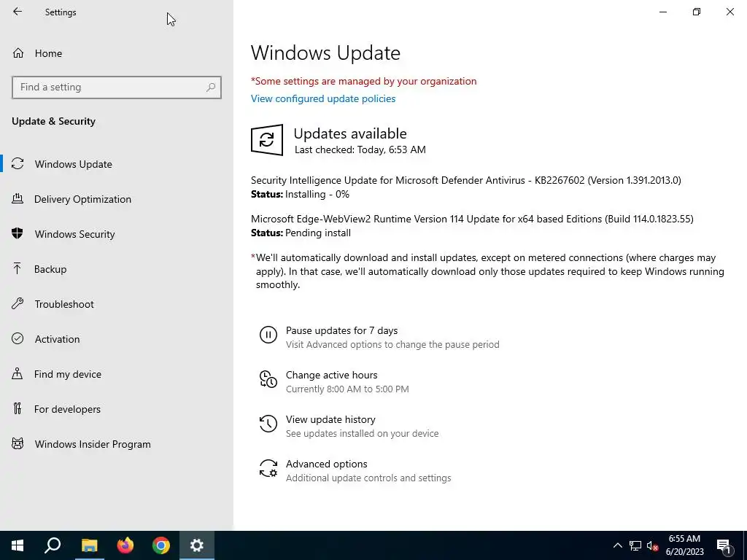Viewport: 747px width, 560px height.
Task: Click the For developers tools icon
Action: 18,408
